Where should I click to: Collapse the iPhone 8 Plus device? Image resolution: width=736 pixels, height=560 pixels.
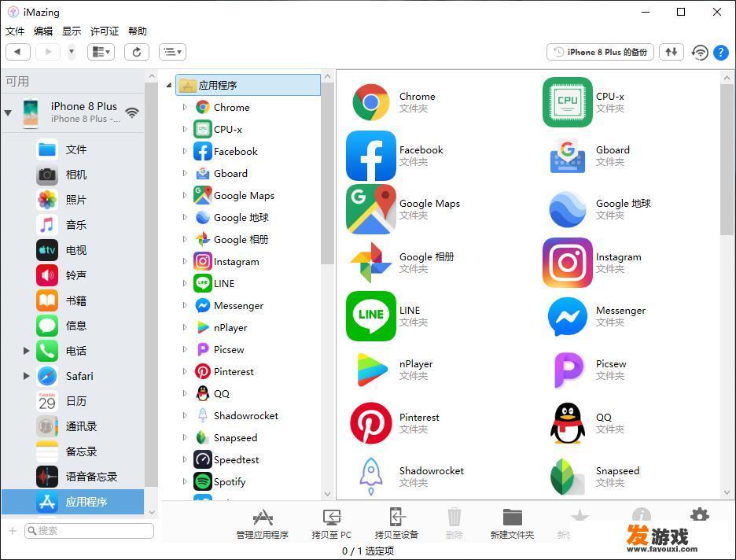(x=8, y=112)
